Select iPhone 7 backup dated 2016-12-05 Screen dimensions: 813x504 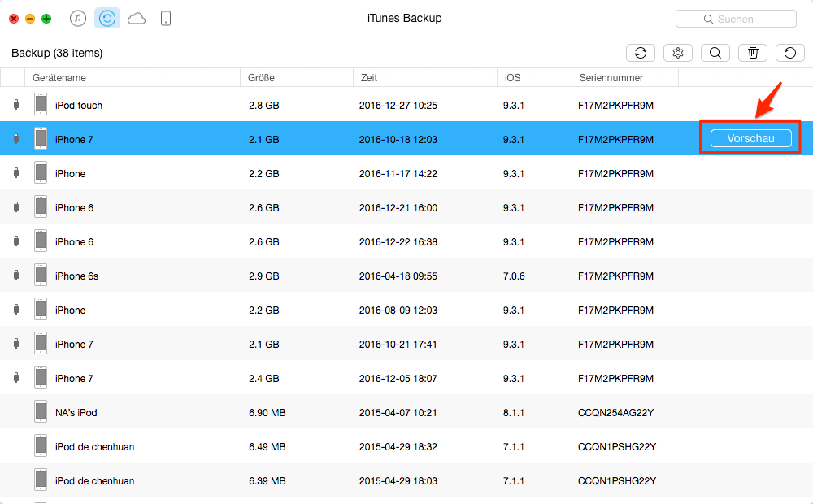[406, 378]
